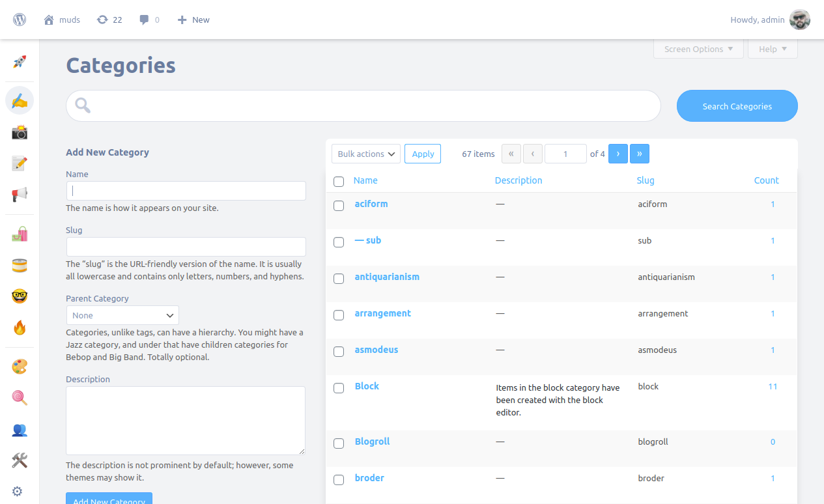Select the Block category checkbox

[x=339, y=388]
